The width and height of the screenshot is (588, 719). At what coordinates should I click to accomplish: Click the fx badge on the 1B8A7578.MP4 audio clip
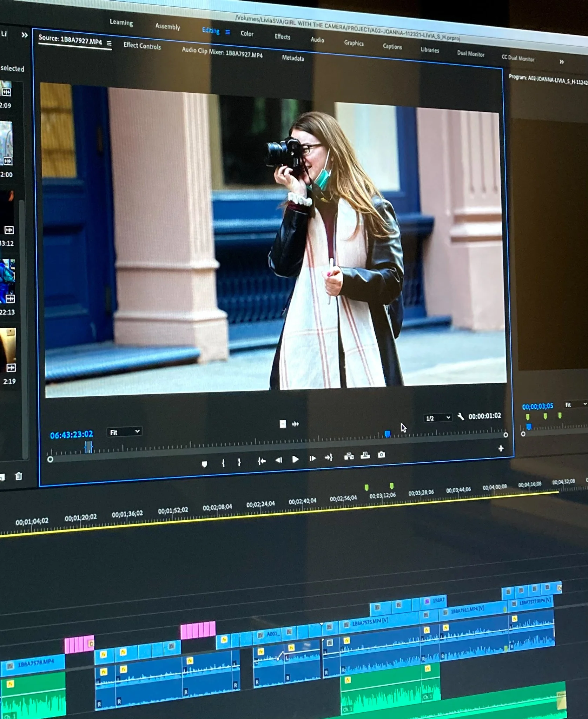click(10, 684)
